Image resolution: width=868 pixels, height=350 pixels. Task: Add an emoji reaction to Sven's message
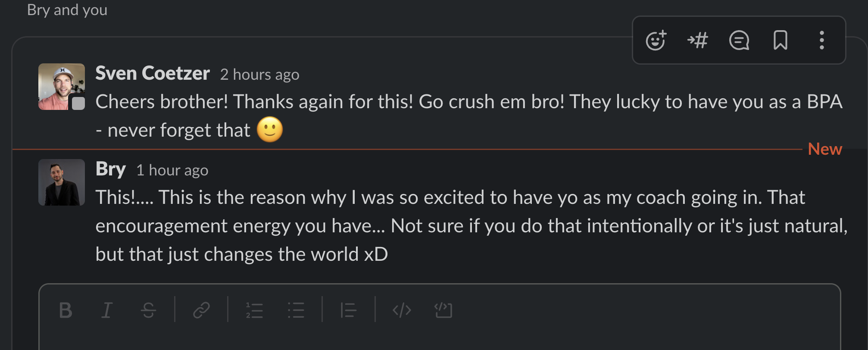pos(656,41)
